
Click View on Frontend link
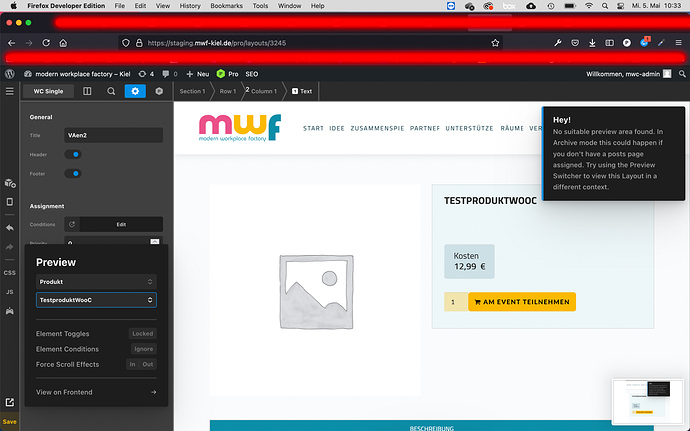tap(96, 392)
